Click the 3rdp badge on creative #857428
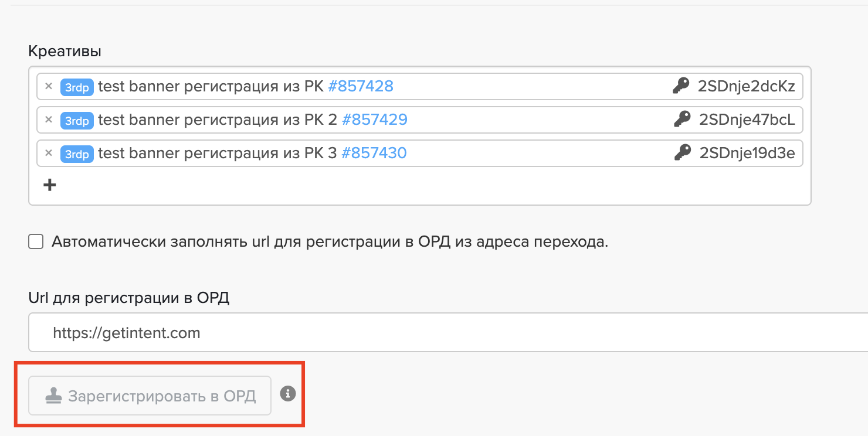 (x=77, y=87)
